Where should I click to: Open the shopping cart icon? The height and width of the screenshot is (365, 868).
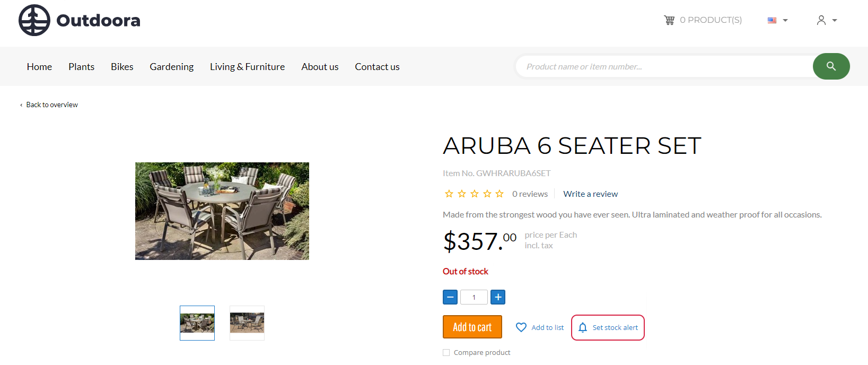[669, 20]
